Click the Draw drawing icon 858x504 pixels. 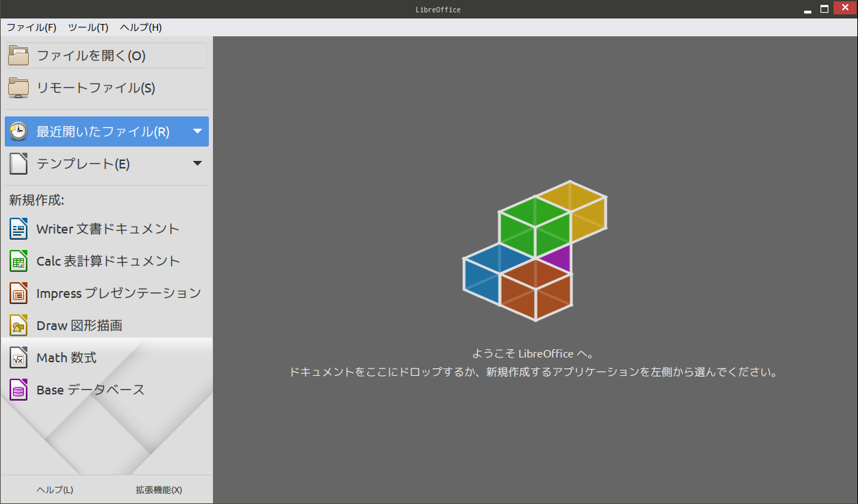click(18, 325)
